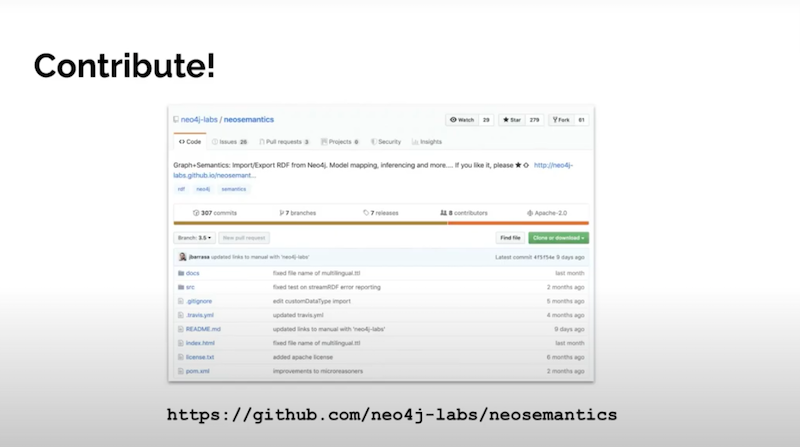Open the src commit message about streamRDF
The height and width of the screenshot is (447, 800).
(327, 287)
